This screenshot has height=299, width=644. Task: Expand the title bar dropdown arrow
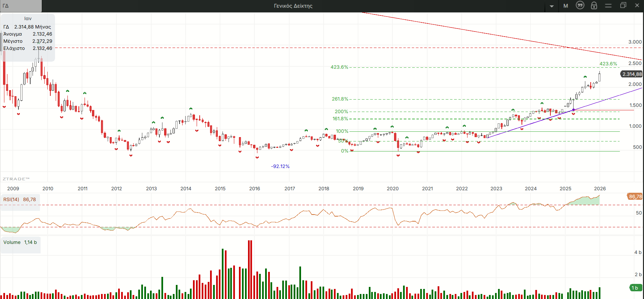552,6
